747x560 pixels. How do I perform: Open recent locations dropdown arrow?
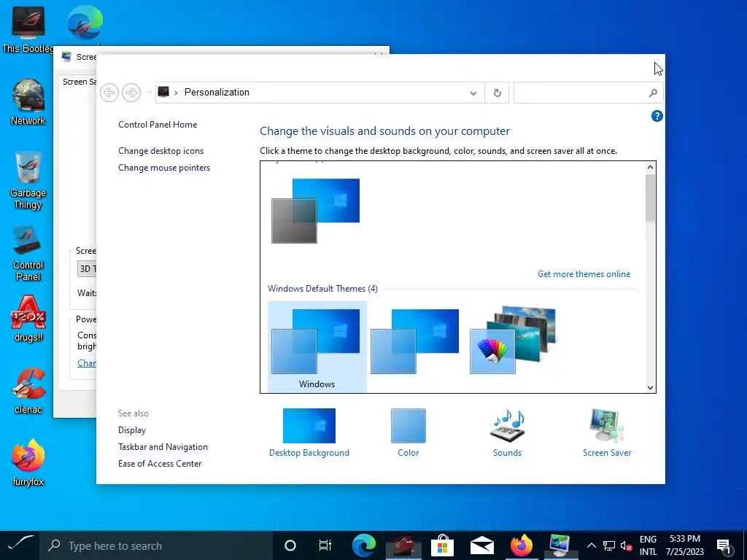[x=149, y=93]
